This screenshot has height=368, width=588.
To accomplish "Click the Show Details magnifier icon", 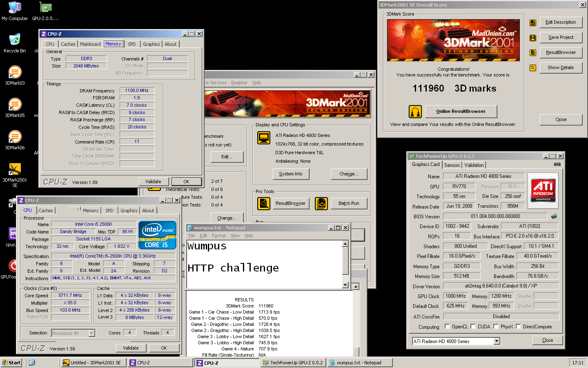I will coord(533,68).
